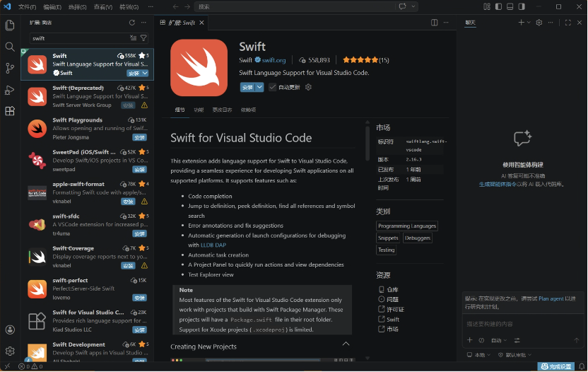Show errors and warnings in status bar
Image resolution: width=588 pixels, height=372 pixels.
pyautogui.click(x=31, y=366)
